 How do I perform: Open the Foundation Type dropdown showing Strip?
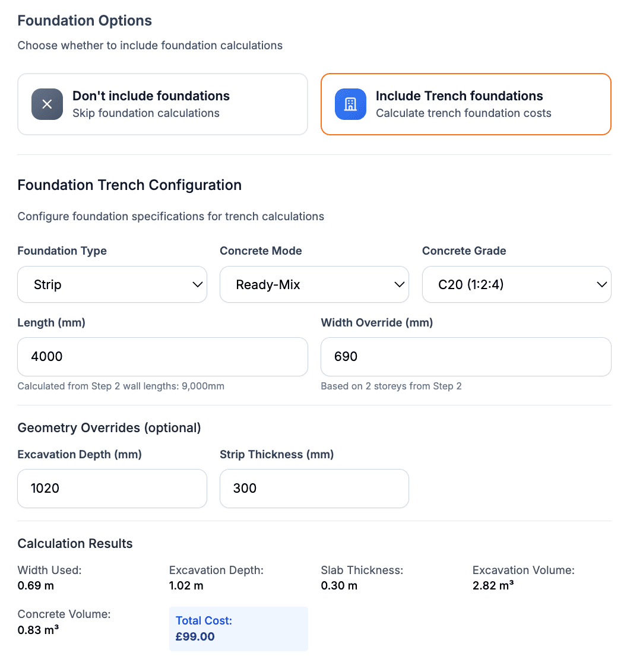[112, 285]
